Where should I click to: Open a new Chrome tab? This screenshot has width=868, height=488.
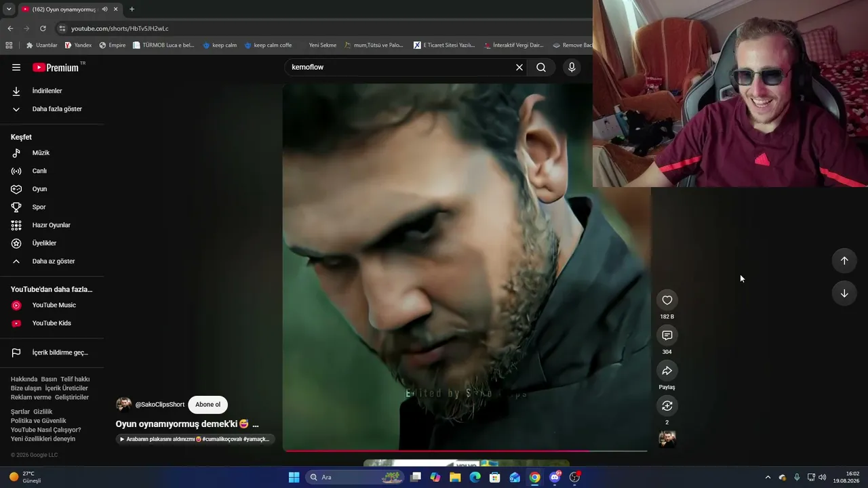pos(132,9)
